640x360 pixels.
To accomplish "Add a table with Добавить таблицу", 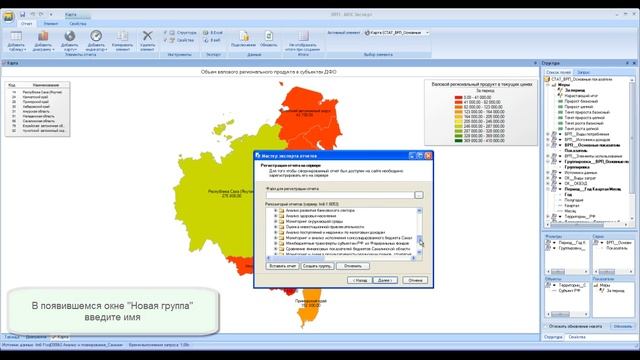I will pos(16,41).
